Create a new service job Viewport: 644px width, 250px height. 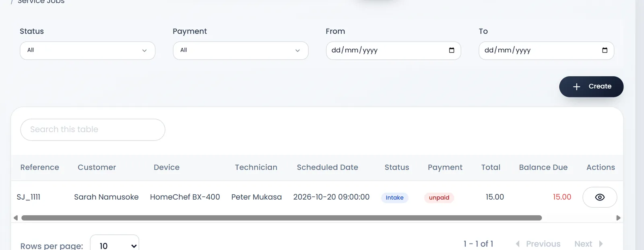pyautogui.click(x=591, y=87)
